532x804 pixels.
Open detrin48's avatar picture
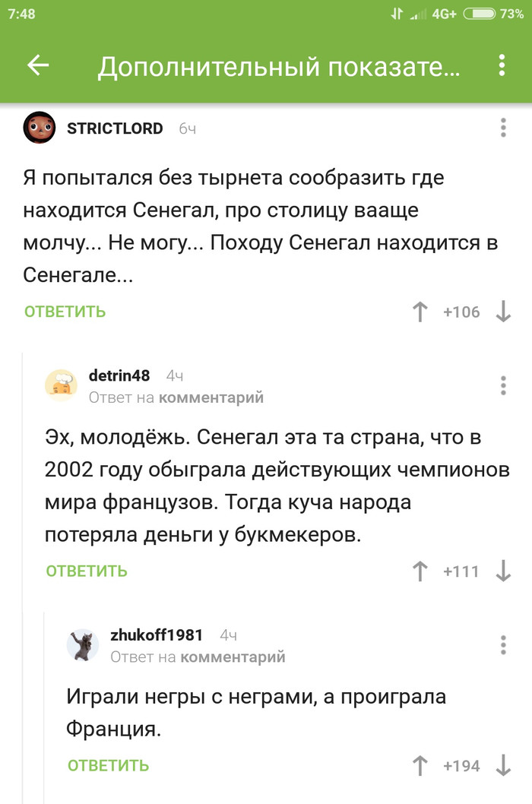61,385
